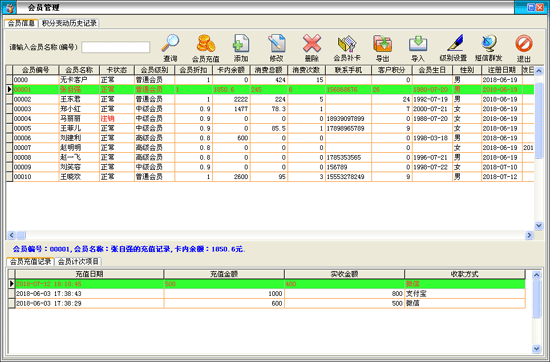Click 收款方式 column header in recharge table
This screenshot has height=362, width=550.
(x=464, y=274)
